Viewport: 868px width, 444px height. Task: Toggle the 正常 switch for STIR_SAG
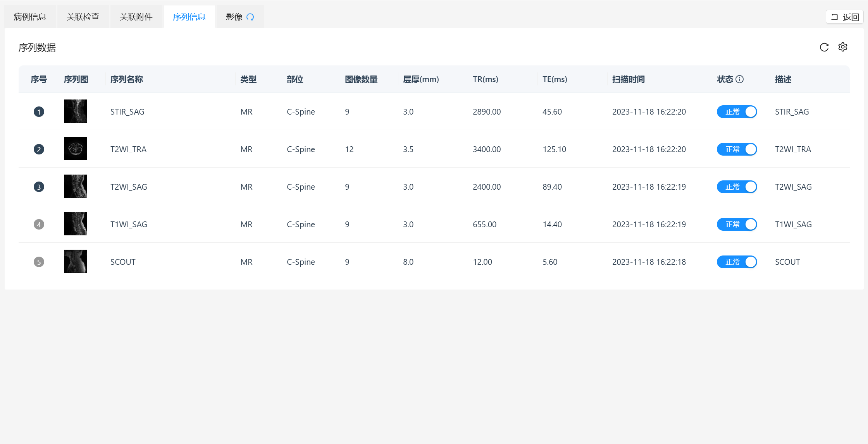point(737,112)
